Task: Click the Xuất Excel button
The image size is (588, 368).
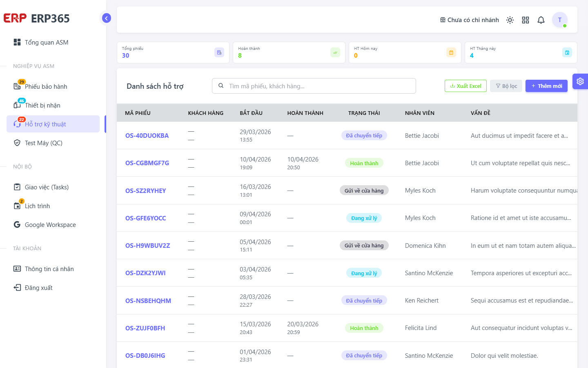Action: coord(465,86)
